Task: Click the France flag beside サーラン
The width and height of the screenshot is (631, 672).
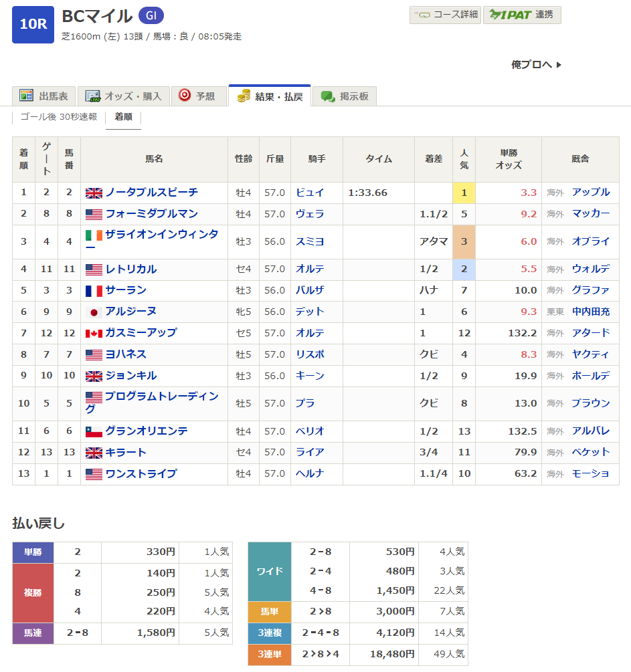Action: (x=94, y=291)
